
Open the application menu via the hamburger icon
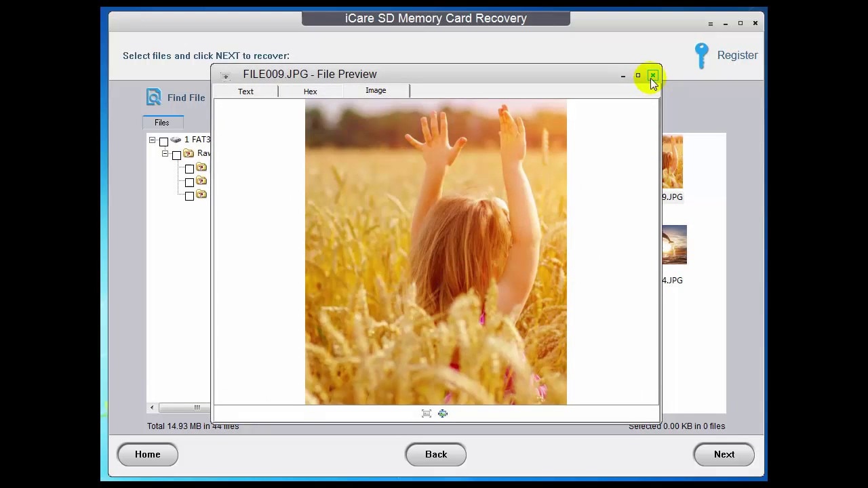pos(710,24)
